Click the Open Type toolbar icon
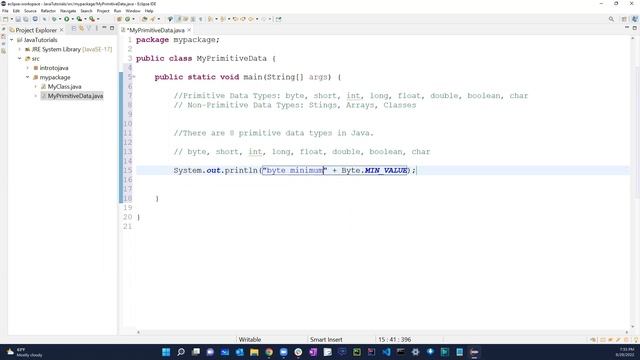Screen dimensions: 640x360 [144, 19]
